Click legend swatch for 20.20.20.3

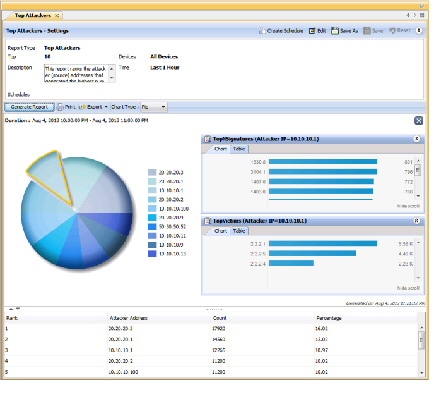tap(152, 172)
